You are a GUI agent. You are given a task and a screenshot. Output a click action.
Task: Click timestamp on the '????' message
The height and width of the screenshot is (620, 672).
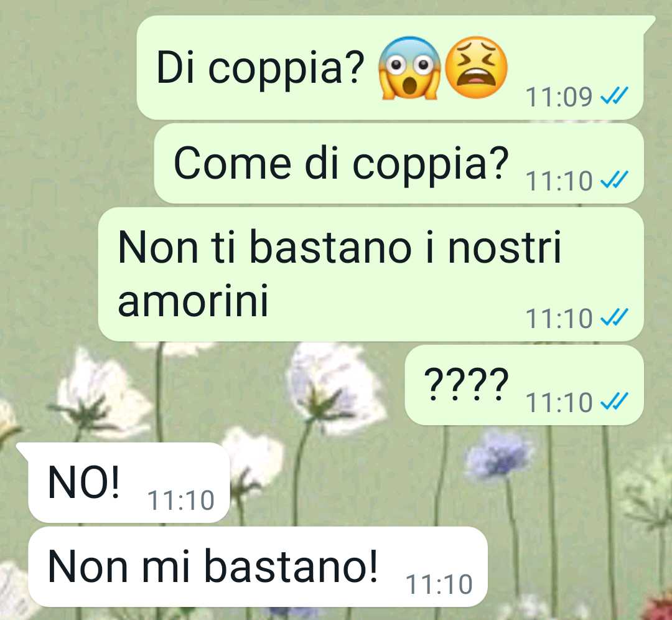(x=559, y=403)
